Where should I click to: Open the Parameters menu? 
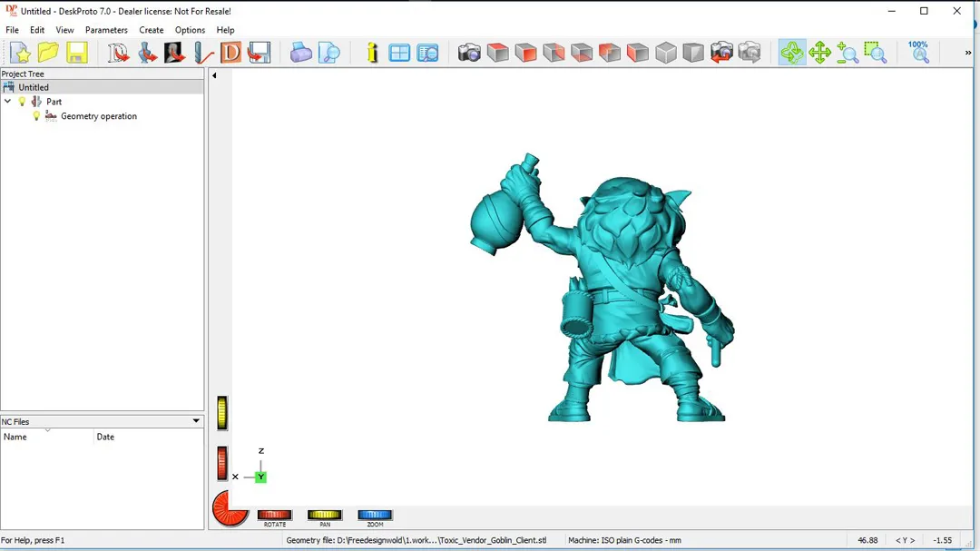point(106,30)
